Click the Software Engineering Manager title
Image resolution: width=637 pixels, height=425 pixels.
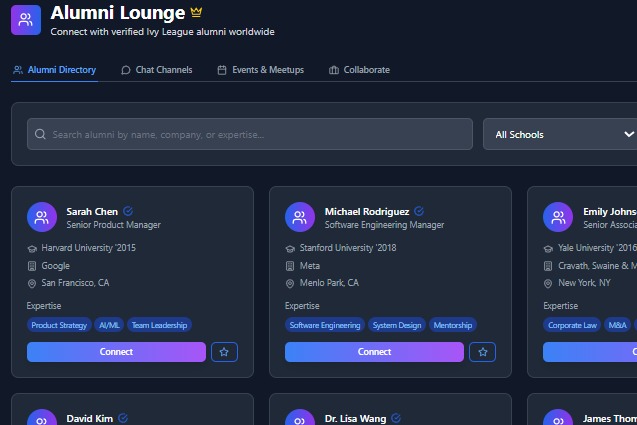384,225
